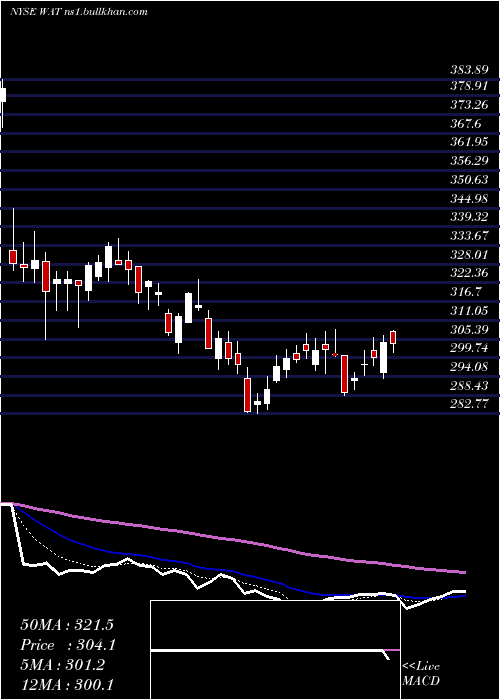
Task: Click the '5MA : 301.2' readout
Action: 62,665
